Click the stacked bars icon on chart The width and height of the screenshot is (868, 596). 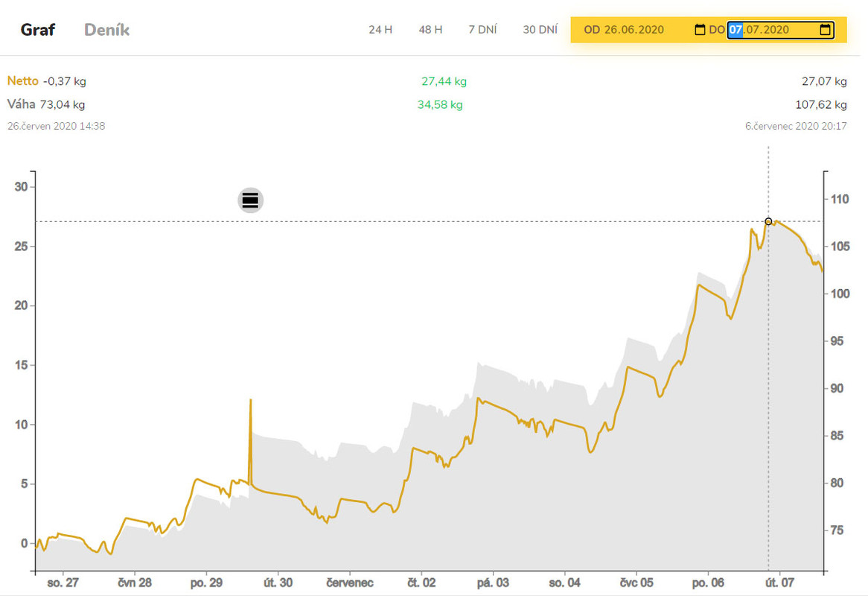(250, 200)
